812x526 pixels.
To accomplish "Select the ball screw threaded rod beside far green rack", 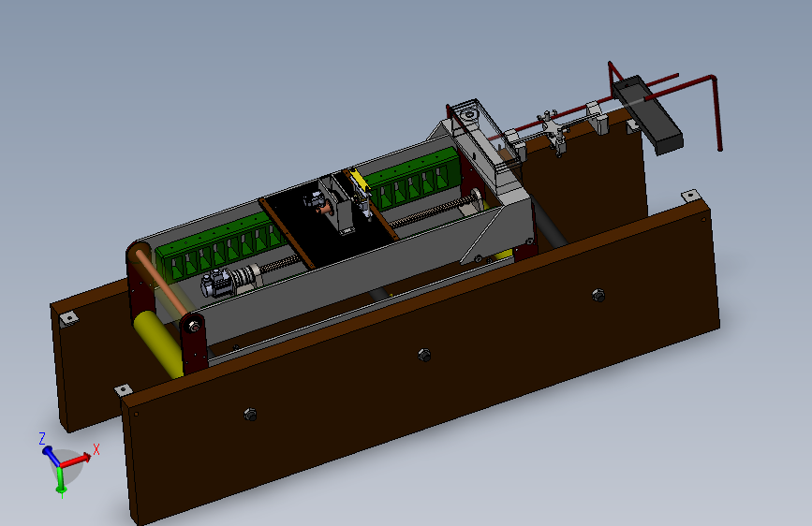I will coord(434,211).
